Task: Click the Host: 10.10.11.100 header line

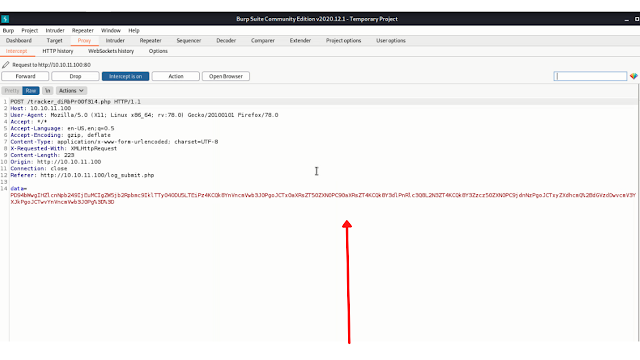Action: tap(40, 108)
